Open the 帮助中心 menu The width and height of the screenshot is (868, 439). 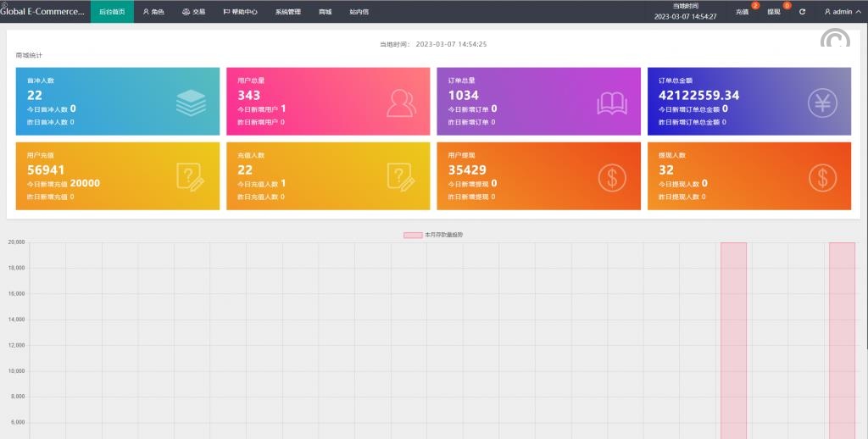pos(240,12)
